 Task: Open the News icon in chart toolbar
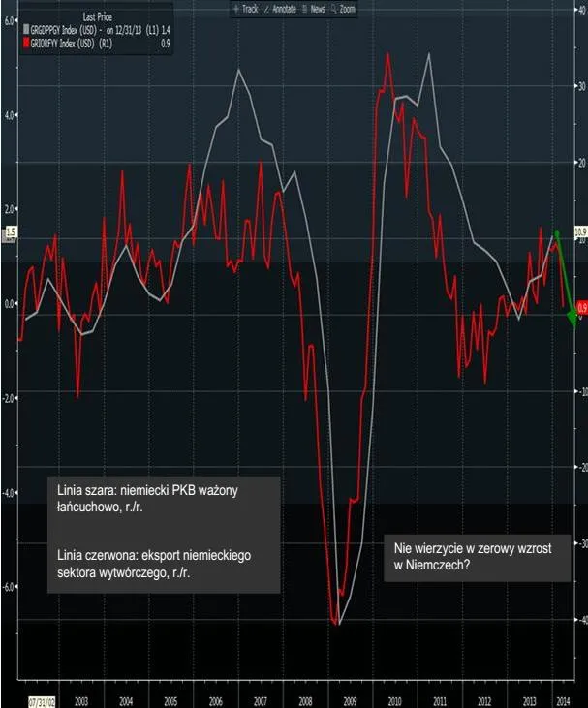(x=305, y=9)
